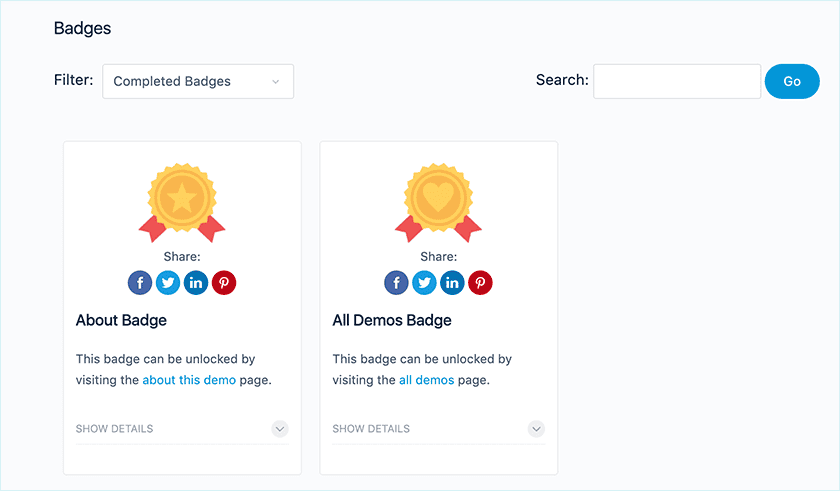Share All Demos Badge on LinkedIn
Image resolution: width=840 pixels, height=491 pixels.
click(x=453, y=283)
